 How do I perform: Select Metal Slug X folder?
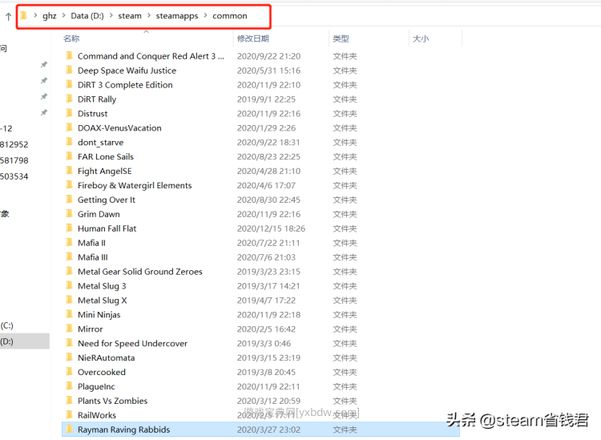click(102, 300)
